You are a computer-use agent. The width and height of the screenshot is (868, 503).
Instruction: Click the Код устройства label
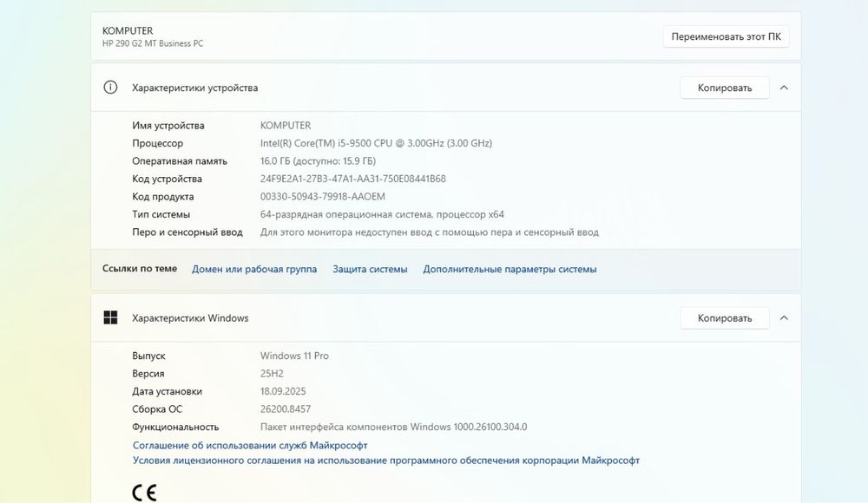167,179
